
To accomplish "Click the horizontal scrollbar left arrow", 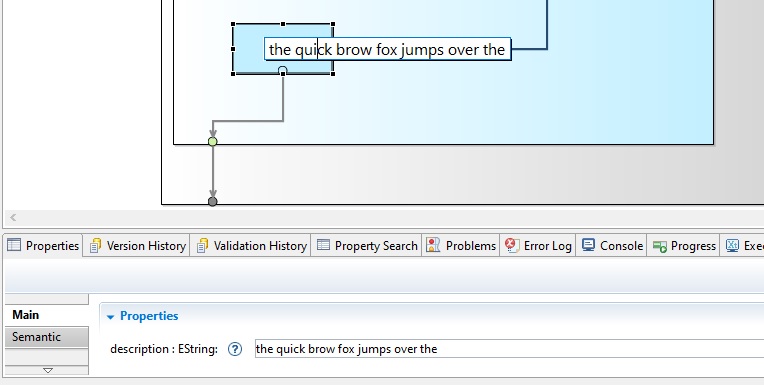I will coord(13,217).
